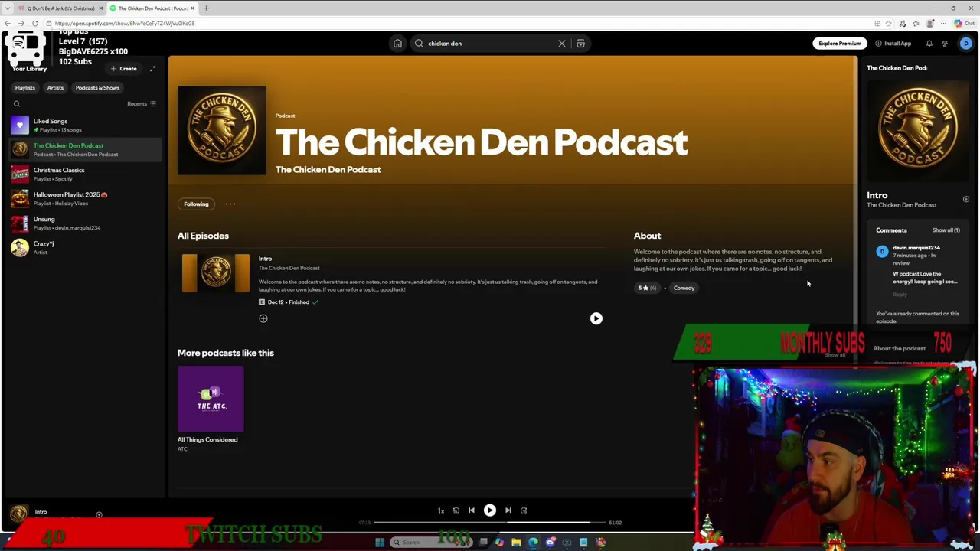
Task: Add Intro from Now Playing panel
Action: pyautogui.click(x=966, y=200)
